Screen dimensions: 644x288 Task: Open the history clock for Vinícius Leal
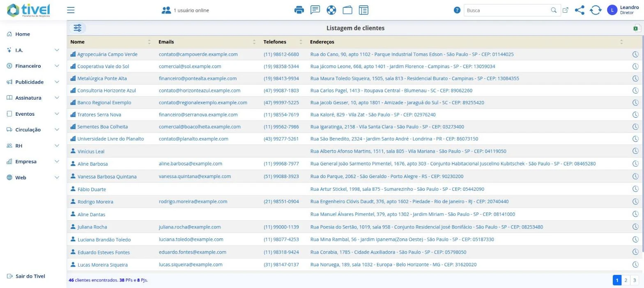click(x=635, y=151)
